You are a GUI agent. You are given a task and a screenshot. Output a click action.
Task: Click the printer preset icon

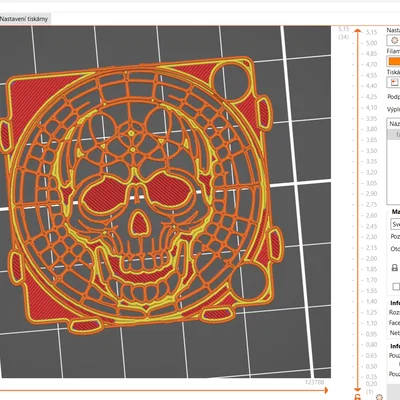(x=394, y=82)
